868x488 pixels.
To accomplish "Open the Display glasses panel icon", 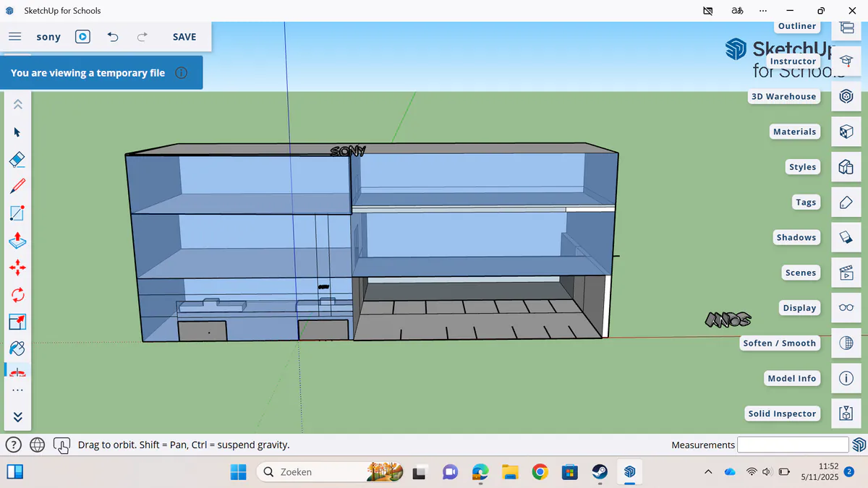I will coord(846,308).
